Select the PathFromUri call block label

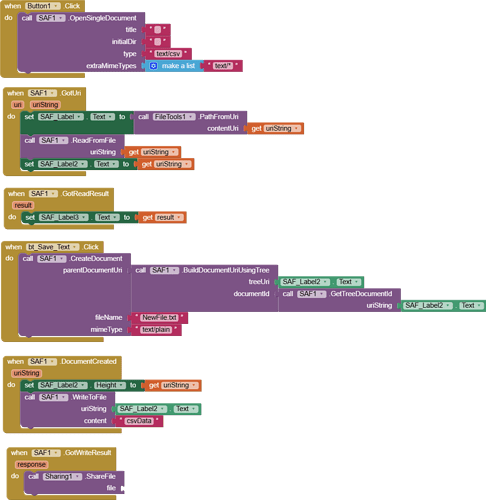click(x=219, y=117)
